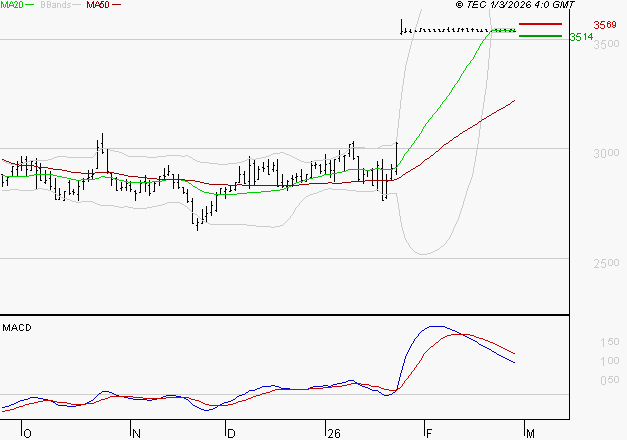Click the MACD panel title
The width and height of the screenshot is (627, 440).
pos(17,328)
